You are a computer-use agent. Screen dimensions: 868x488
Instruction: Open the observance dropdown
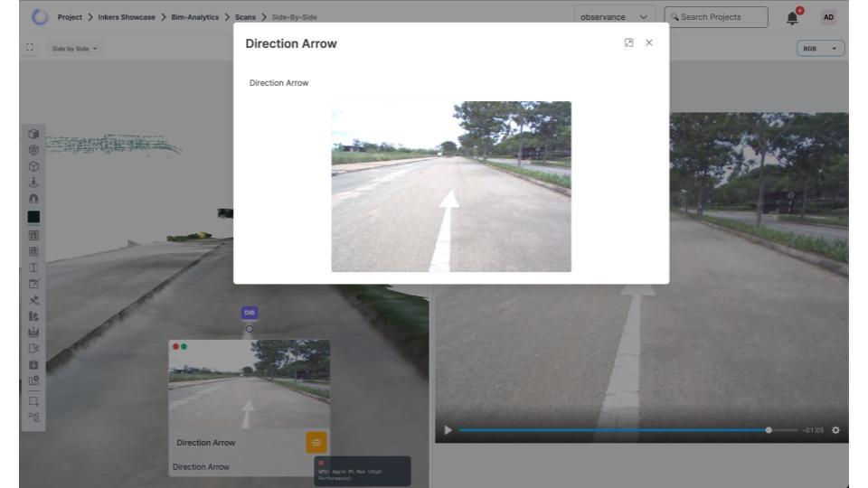(x=615, y=17)
